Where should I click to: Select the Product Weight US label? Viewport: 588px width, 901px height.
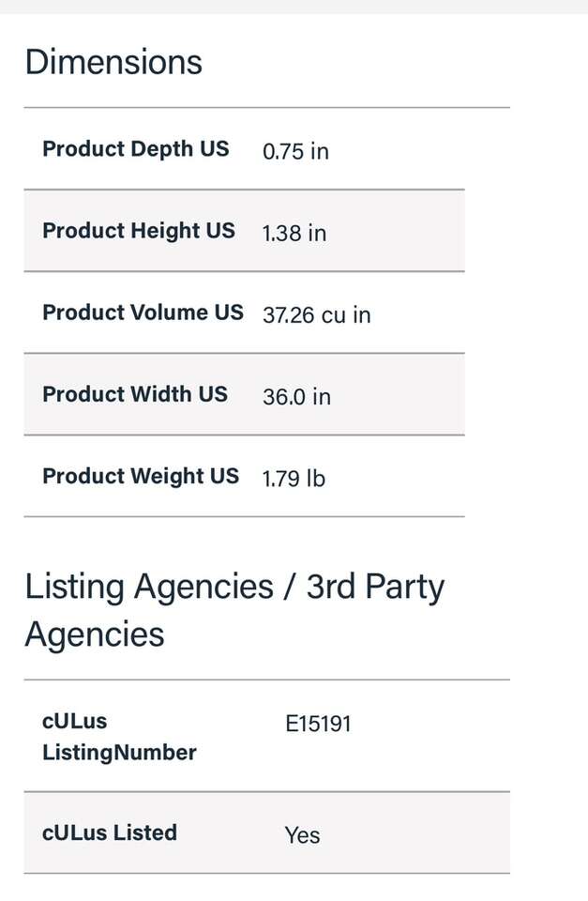pos(141,476)
